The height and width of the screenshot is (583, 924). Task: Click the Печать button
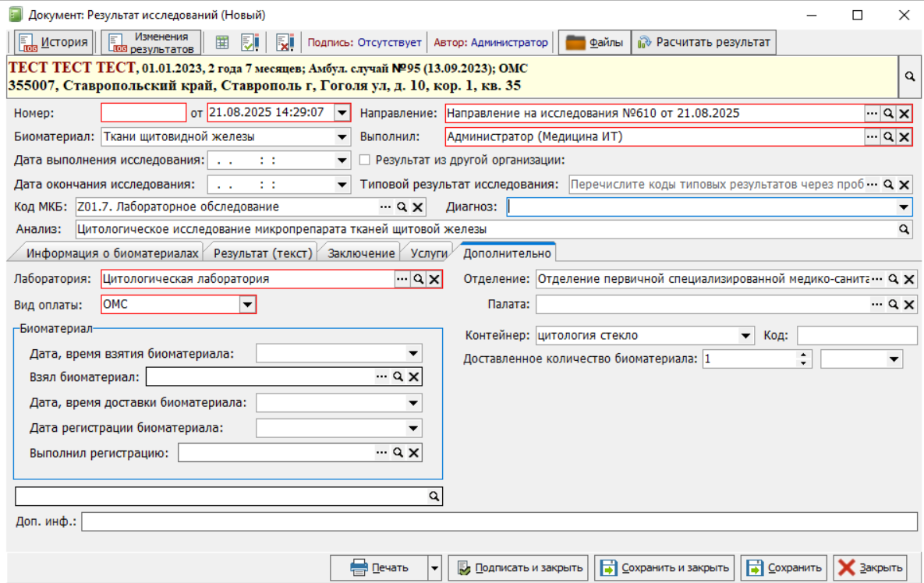coord(379,567)
